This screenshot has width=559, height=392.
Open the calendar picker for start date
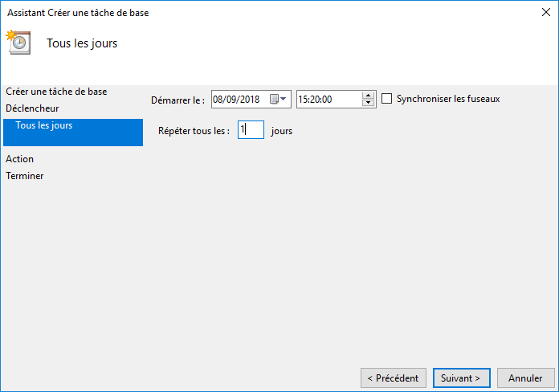pyautogui.click(x=278, y=99)
